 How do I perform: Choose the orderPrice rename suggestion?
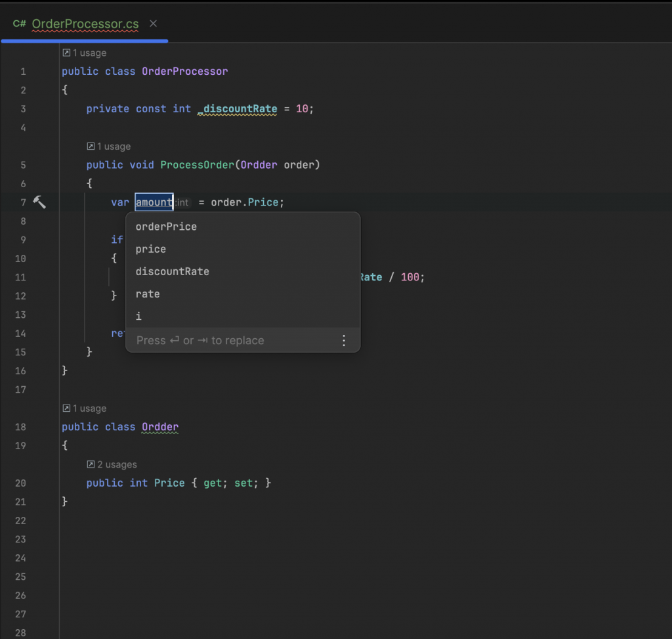(243, 227)
